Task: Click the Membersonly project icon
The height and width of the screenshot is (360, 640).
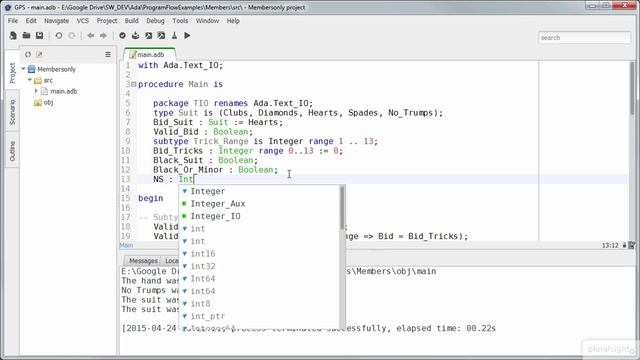Action: 31,69
